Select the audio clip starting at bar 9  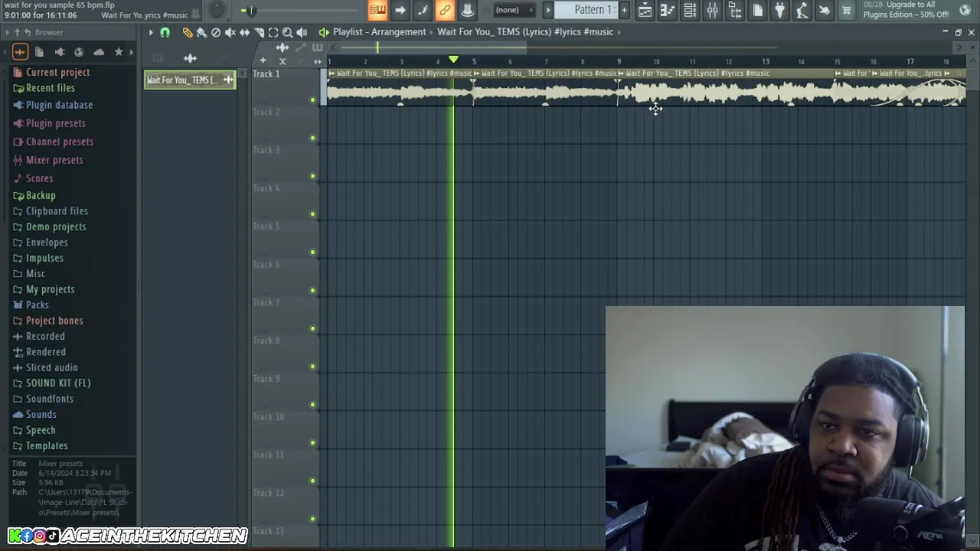point(727,89)
